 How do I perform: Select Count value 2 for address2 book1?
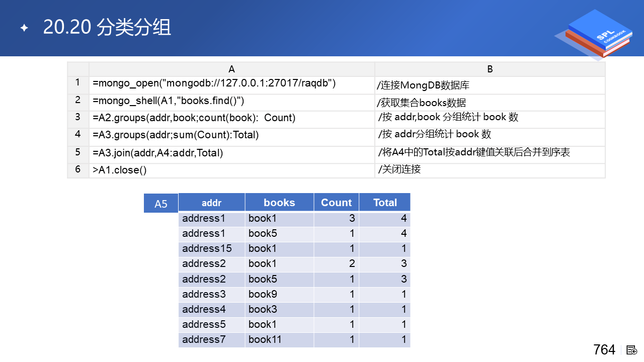point(336,264)
